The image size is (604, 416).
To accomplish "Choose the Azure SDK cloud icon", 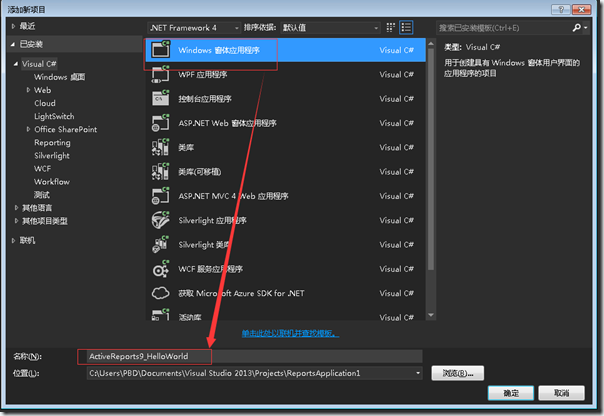I will pyautogui.click(x=160, y=293).
